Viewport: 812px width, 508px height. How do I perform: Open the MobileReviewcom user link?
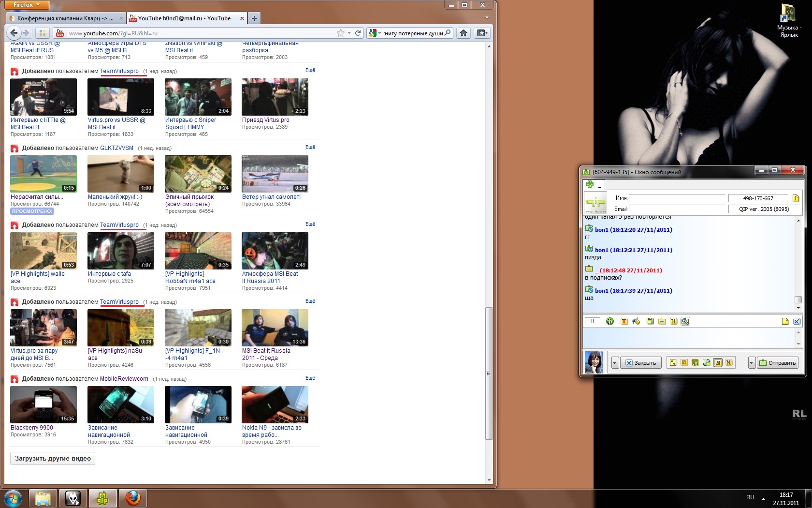tap(124, 379)
